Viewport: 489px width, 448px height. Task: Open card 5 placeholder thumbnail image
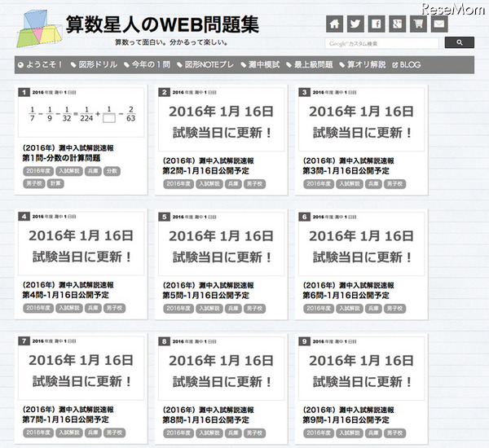[221, 244]
